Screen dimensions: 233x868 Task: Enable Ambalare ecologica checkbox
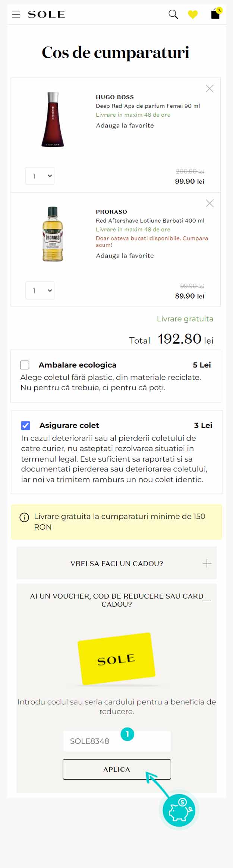click(25, 365)
